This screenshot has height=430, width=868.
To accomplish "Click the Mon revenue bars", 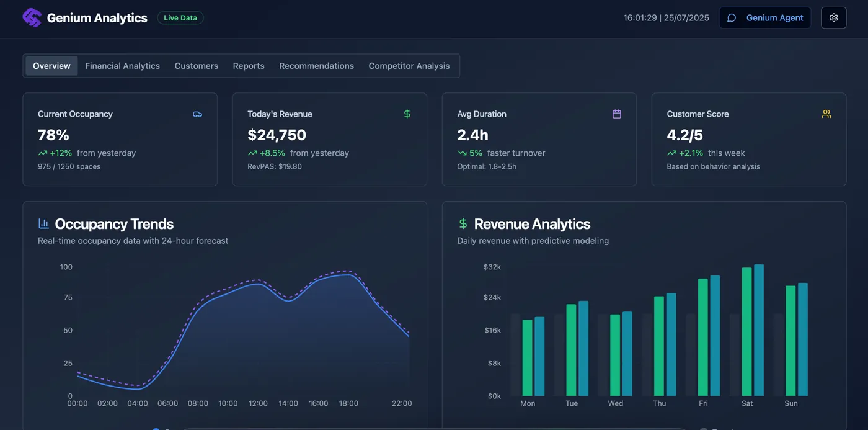I will pyautogui.click(x=533, y=357).
